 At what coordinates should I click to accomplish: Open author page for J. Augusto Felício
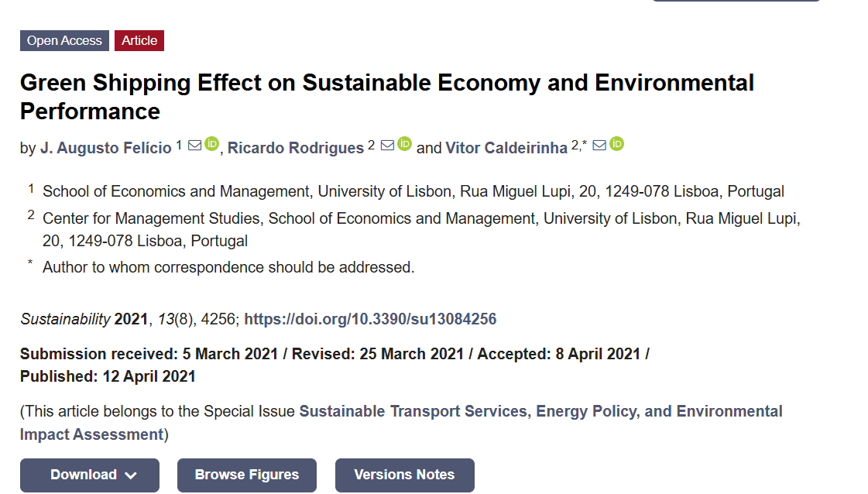[106, 148]
